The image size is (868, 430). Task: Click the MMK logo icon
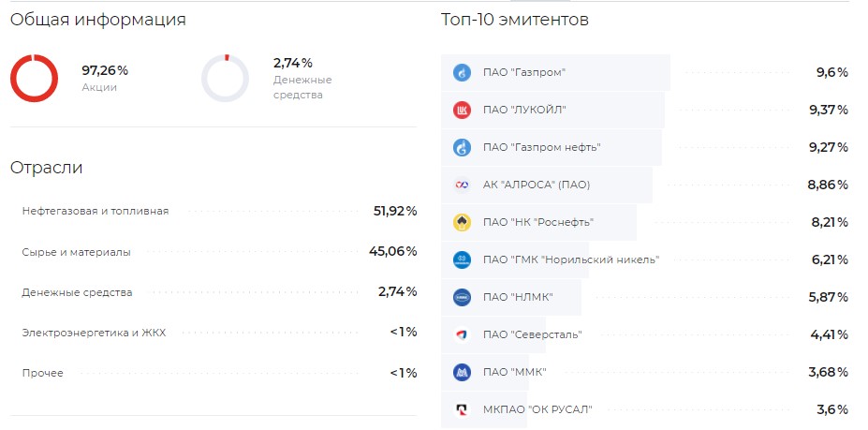click(462, 372)
